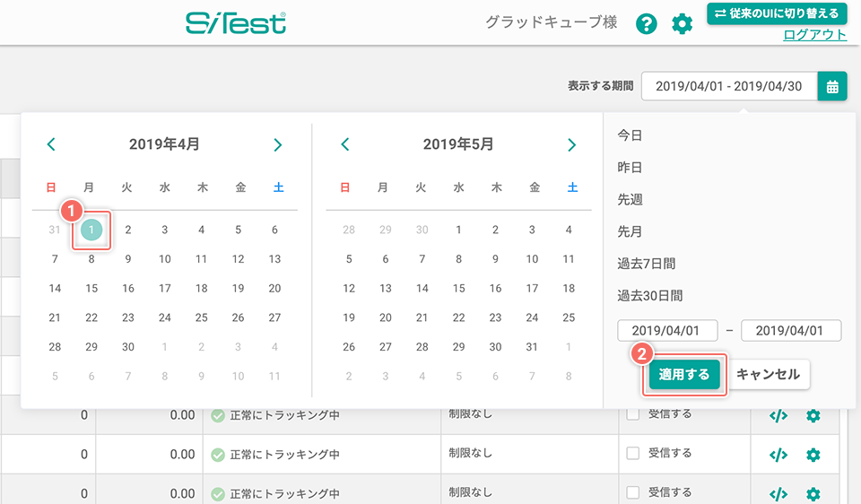Apply the date range with 適用する
Screen dimensions: 861x504
pyautogui.click(x=684, y=375)
